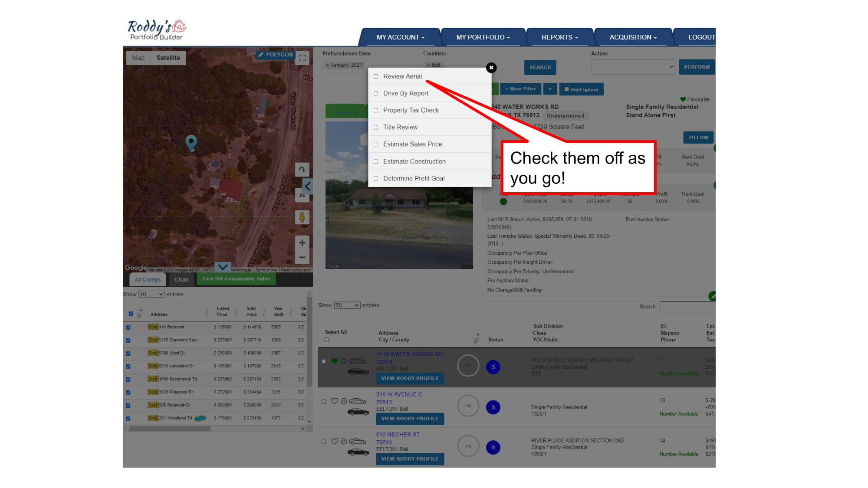
Task: Select the Chart tab
Action: pyautogui.click(x=181, y=280)
